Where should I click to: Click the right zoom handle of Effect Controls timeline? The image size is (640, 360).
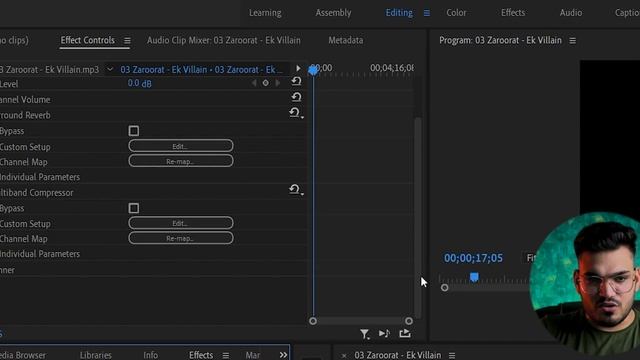point(409,321)
